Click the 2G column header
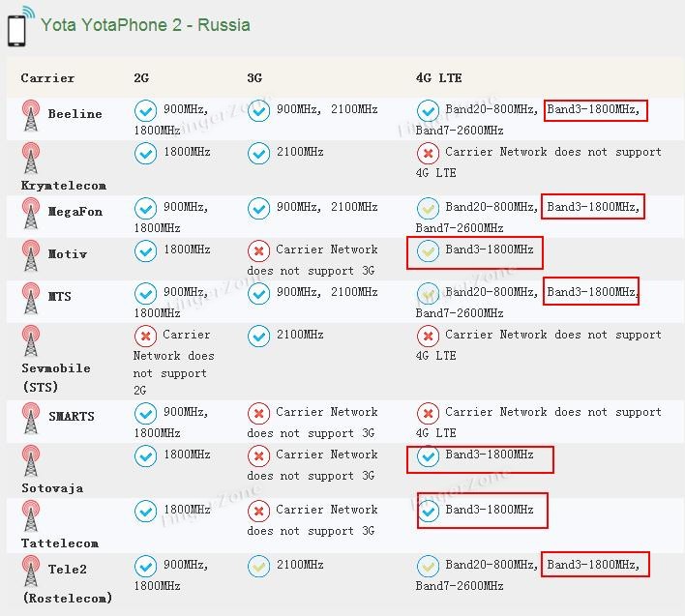 141,78
